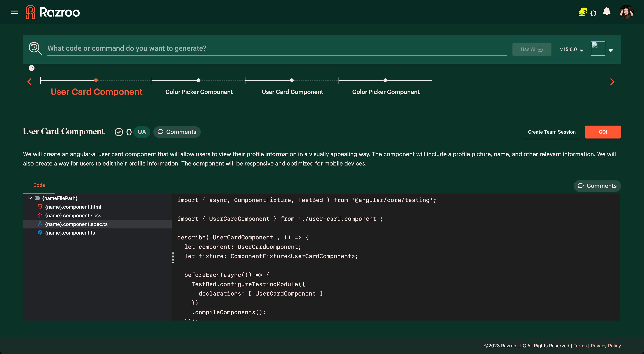Open the user profile avatar
The image size is (644, 354).
[x=627, y=12]
